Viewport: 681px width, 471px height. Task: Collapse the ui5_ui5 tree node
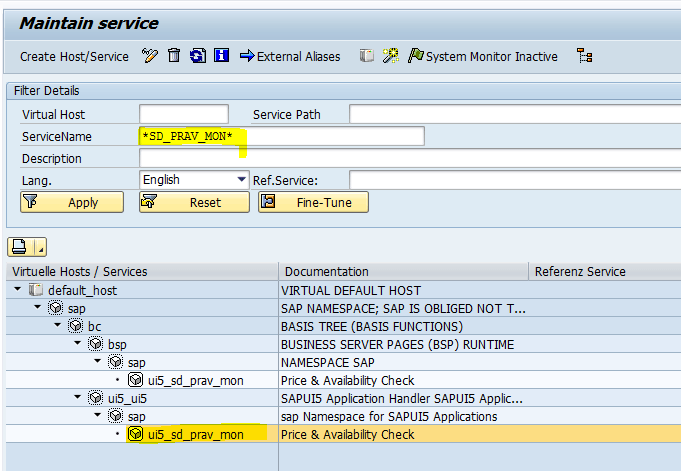point(77,397)
